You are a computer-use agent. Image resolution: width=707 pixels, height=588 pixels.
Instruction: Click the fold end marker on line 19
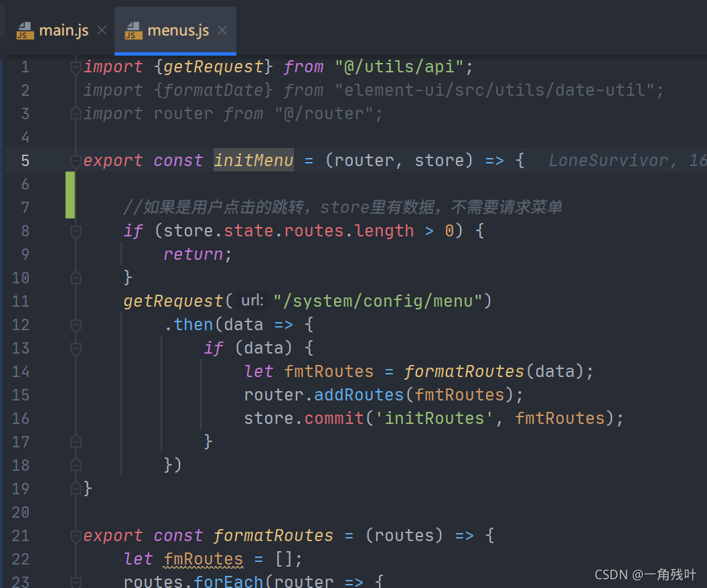76,488
